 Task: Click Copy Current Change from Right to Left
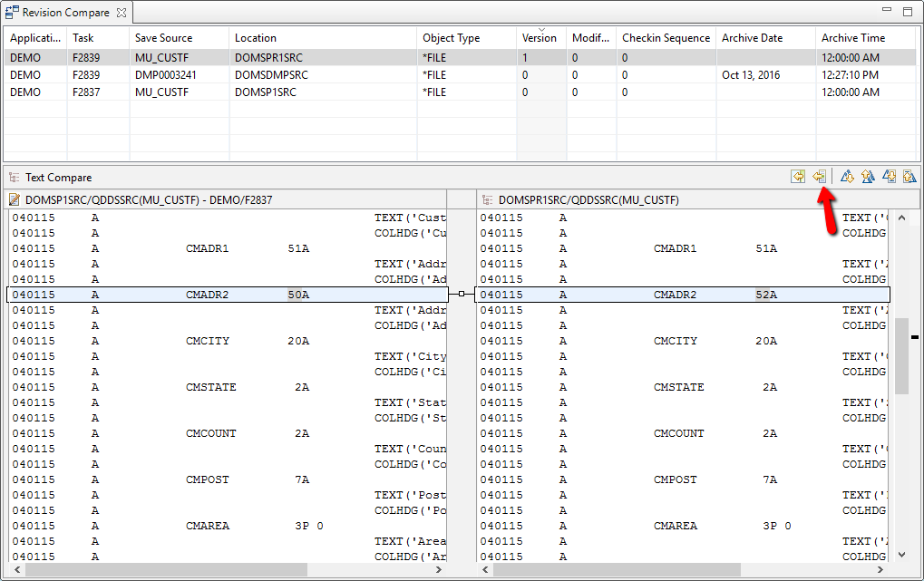[819, 177]
